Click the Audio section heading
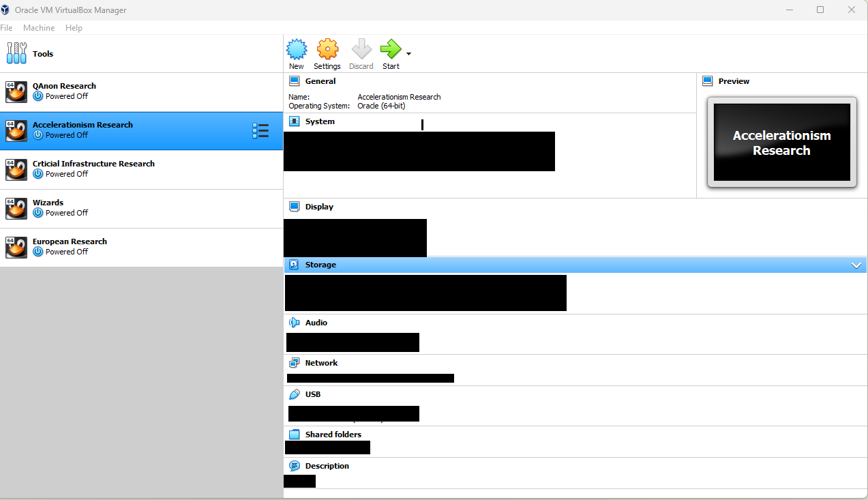Image resolution: width=868 pixels, height=500 pixels. click(x=316, y=323)
